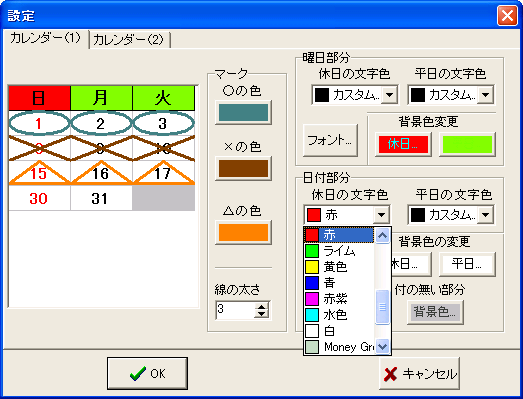Viewport: 523px width, 399px height.
Task: Click the 月 header in calendar preview
Action: coord(101,98)
